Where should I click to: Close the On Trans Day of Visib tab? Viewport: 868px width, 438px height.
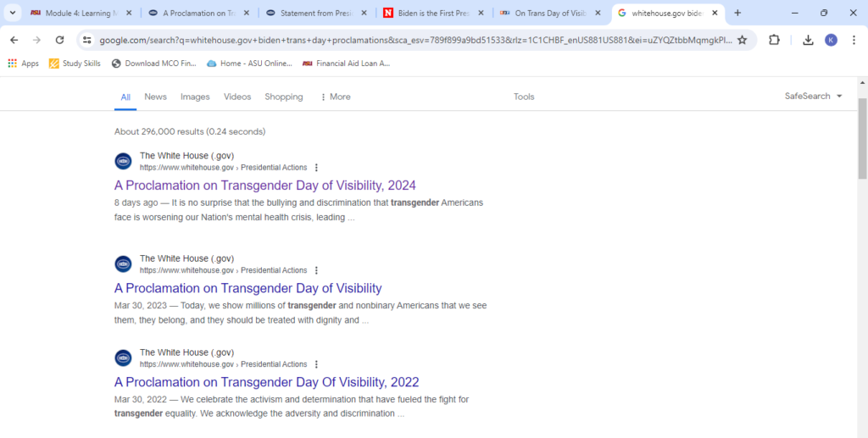(x=598, y=13)
